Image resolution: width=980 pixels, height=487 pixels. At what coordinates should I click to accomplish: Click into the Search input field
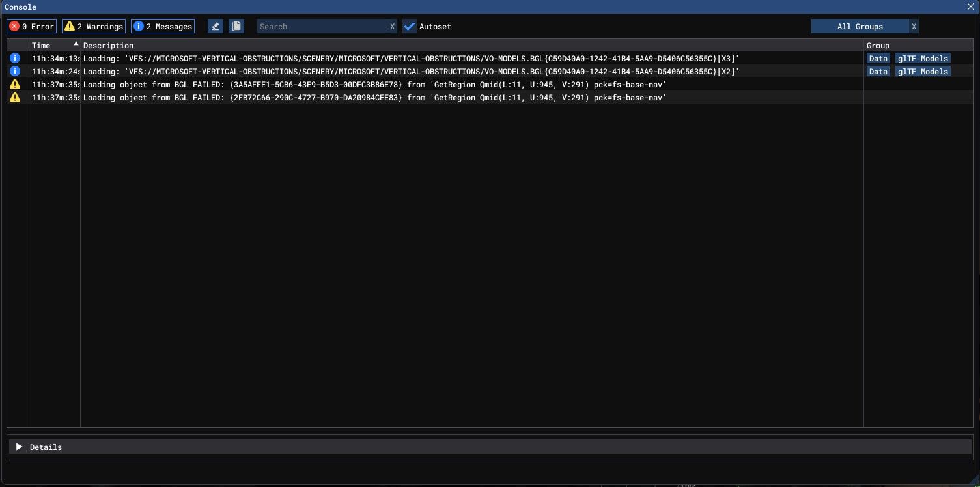pyautogui.click(x=322, y=27)
